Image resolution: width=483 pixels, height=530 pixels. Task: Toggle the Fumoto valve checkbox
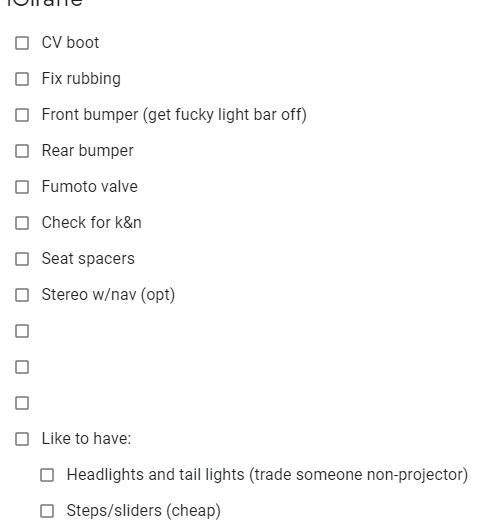tap(22, 187)
